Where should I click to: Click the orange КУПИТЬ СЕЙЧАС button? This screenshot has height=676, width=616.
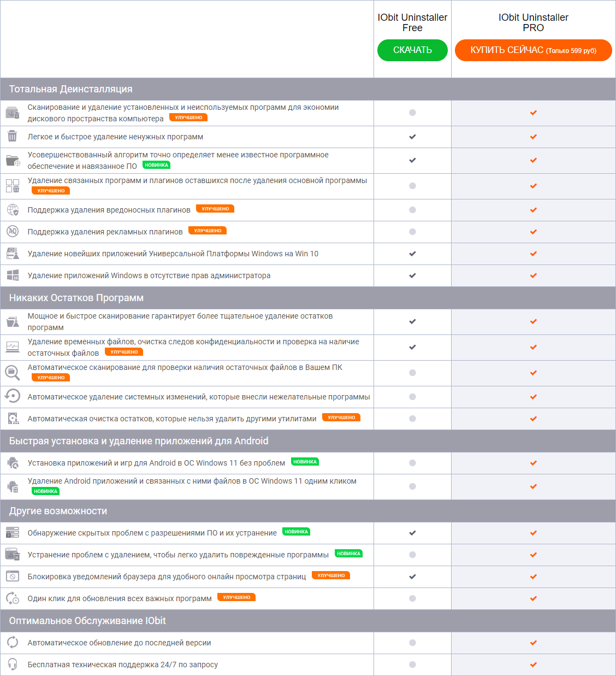point(533,50)
